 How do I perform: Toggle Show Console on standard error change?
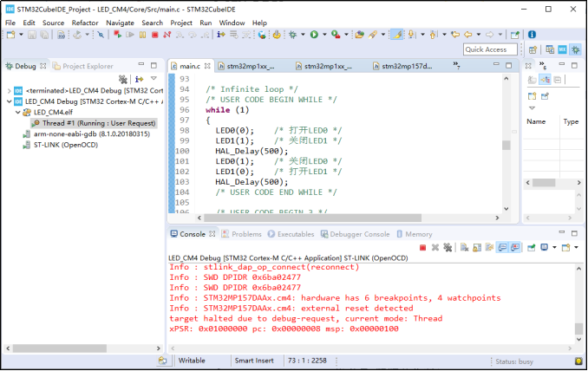pyautogui.click(x=515, y=248)
